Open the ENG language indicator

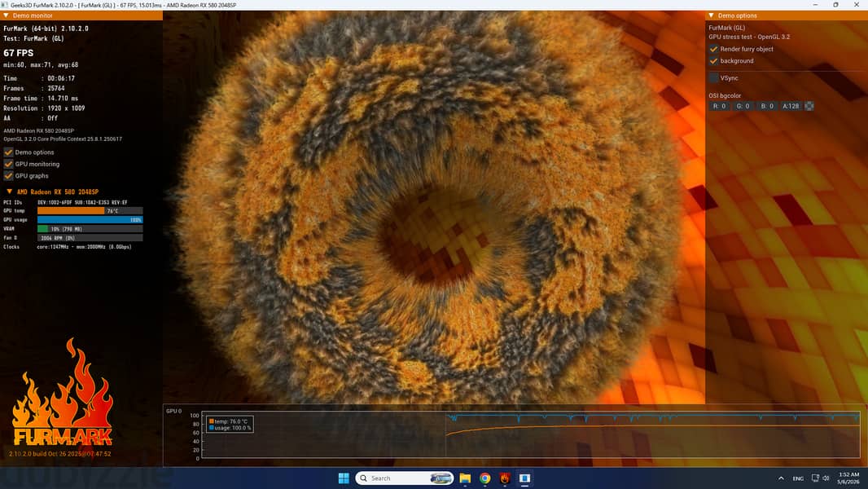click(798, 478)
